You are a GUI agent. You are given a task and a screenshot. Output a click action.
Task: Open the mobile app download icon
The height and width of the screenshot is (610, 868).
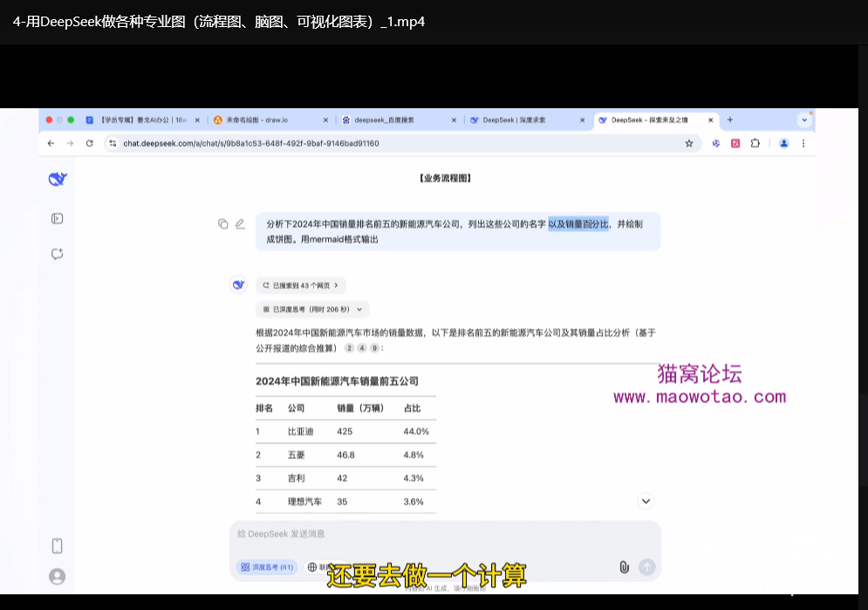click(58, 546)
